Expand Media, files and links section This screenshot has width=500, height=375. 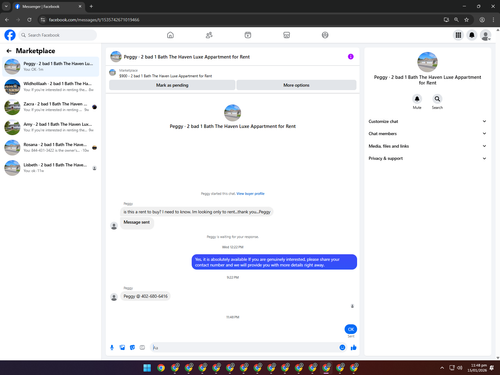click(x=427, y=146)
